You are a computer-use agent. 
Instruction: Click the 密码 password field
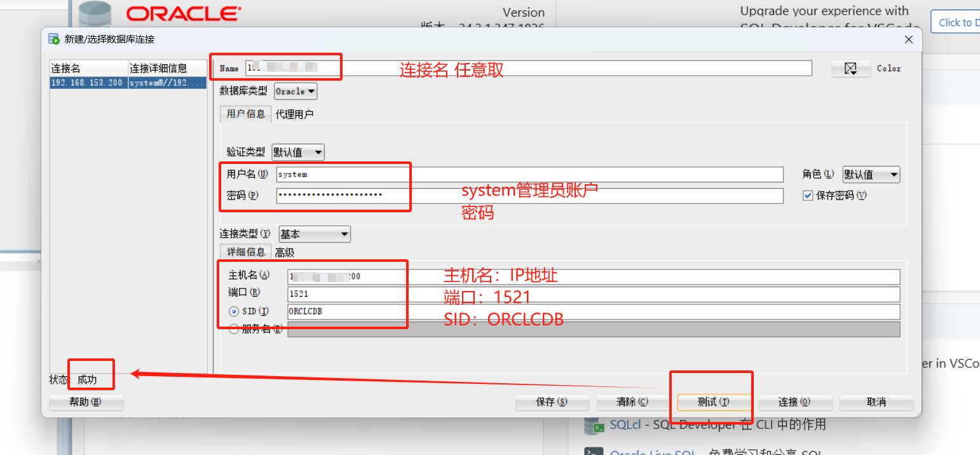coord(529,196)
